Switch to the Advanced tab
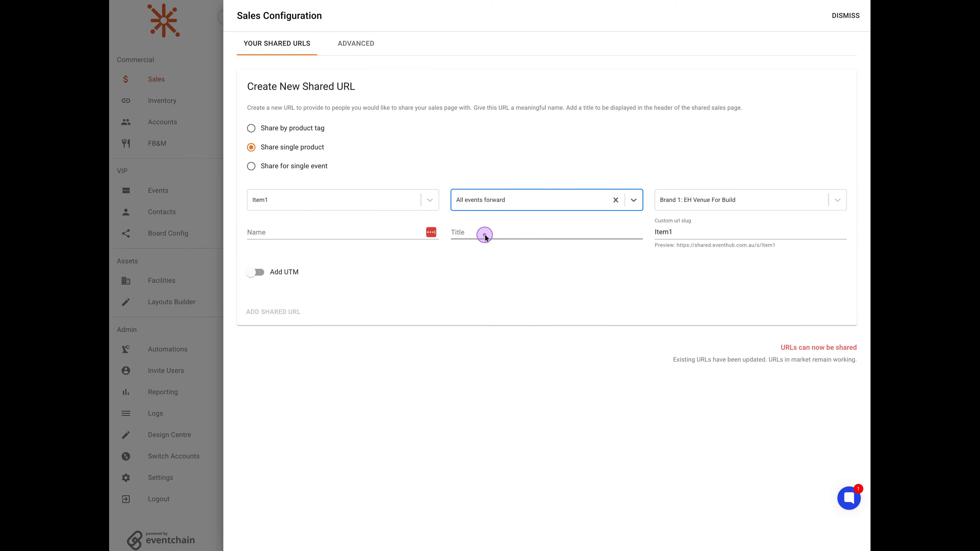Viewport: 980px width, 551px height. pos(356,43)
